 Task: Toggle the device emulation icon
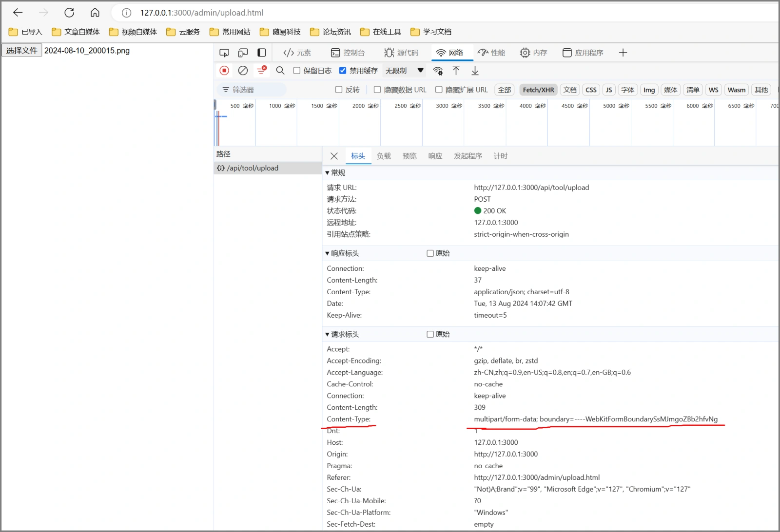243,53
